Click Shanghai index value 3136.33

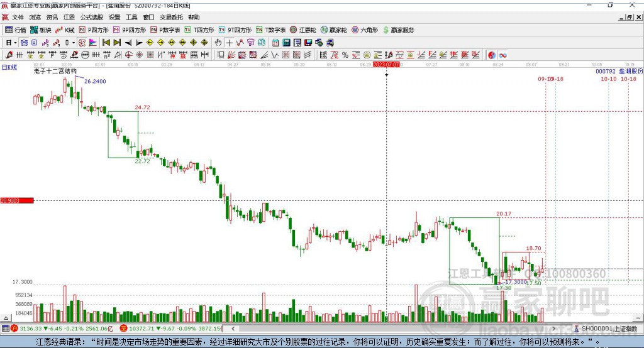pos(31,329)
